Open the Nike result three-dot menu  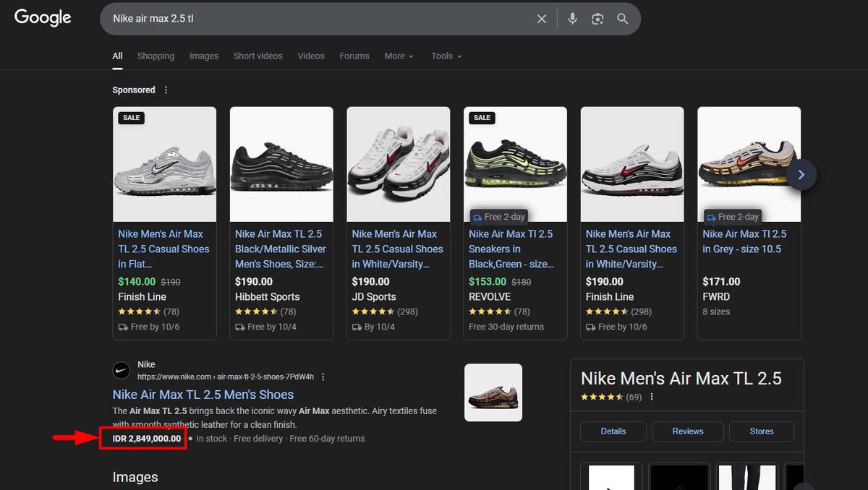click(323, 377)
